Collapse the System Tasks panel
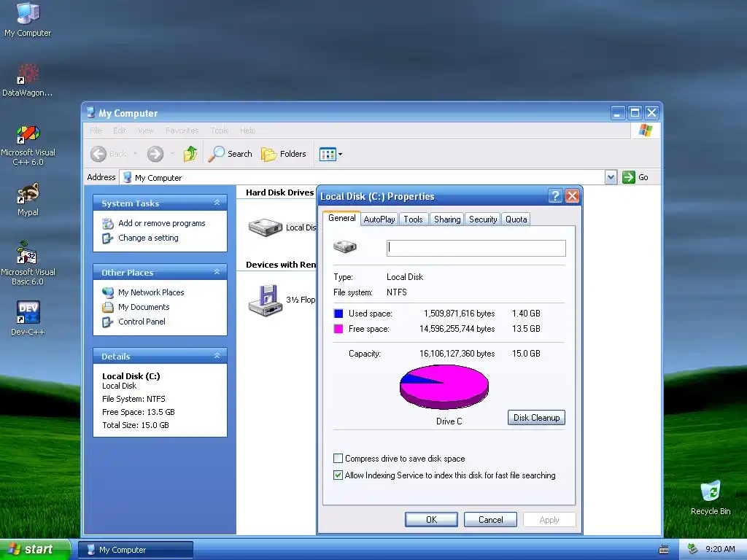Viewport: 747px width, 560px height. pos(217,203)
